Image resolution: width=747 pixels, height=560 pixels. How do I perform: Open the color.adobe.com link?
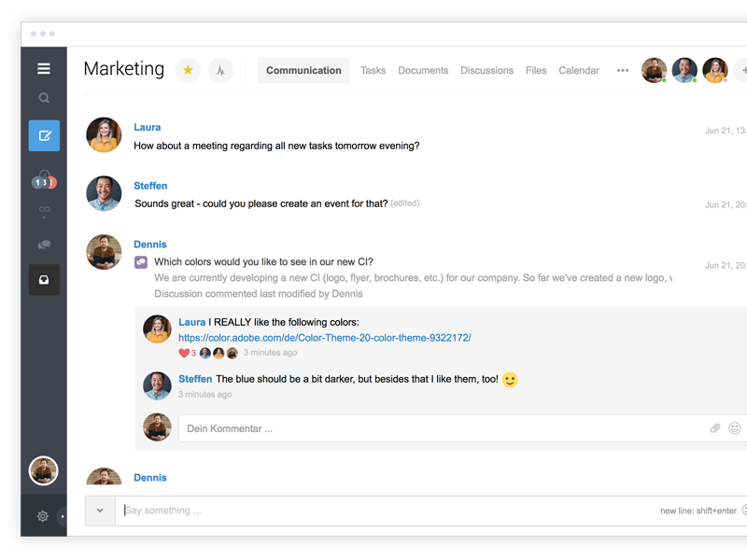(324, 338)
